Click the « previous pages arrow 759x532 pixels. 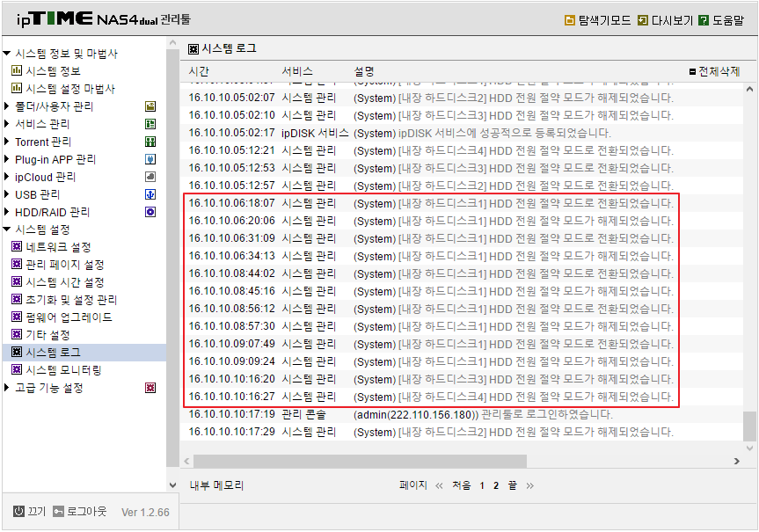(439, 485)
